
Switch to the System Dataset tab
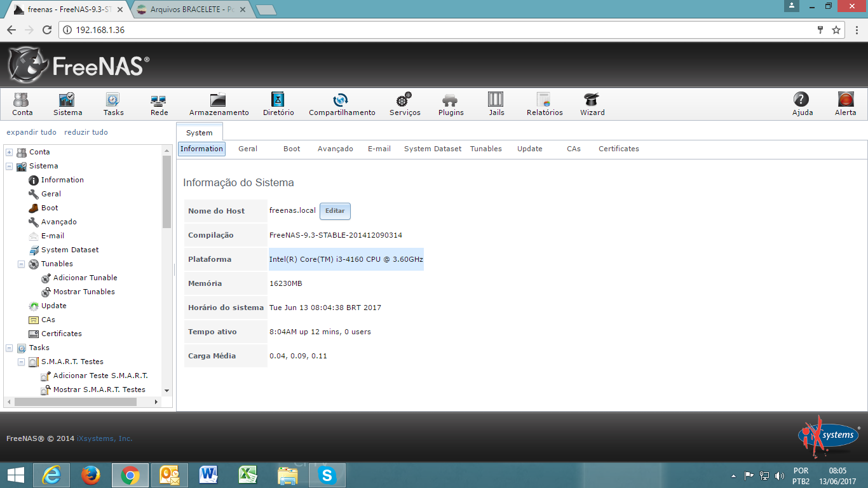click(x=433, y=149)
